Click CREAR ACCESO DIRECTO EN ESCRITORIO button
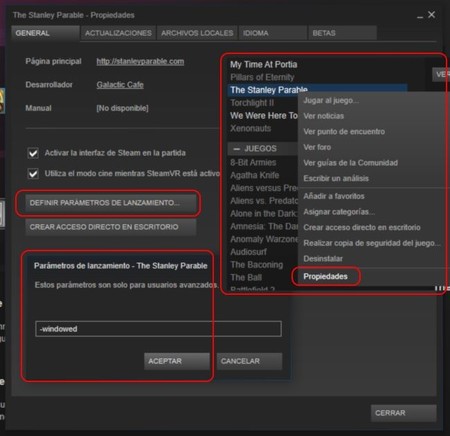 click(x=111, y=227)
